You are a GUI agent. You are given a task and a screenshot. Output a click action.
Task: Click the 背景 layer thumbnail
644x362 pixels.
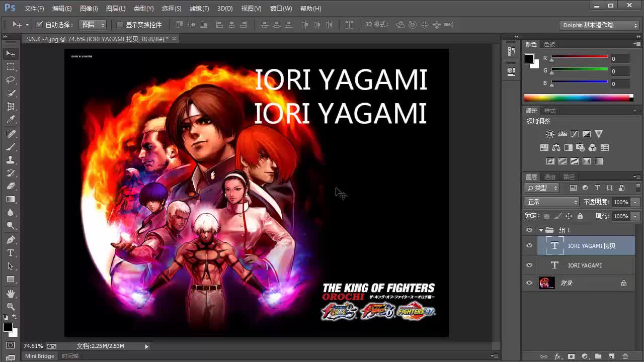point(546,283)
